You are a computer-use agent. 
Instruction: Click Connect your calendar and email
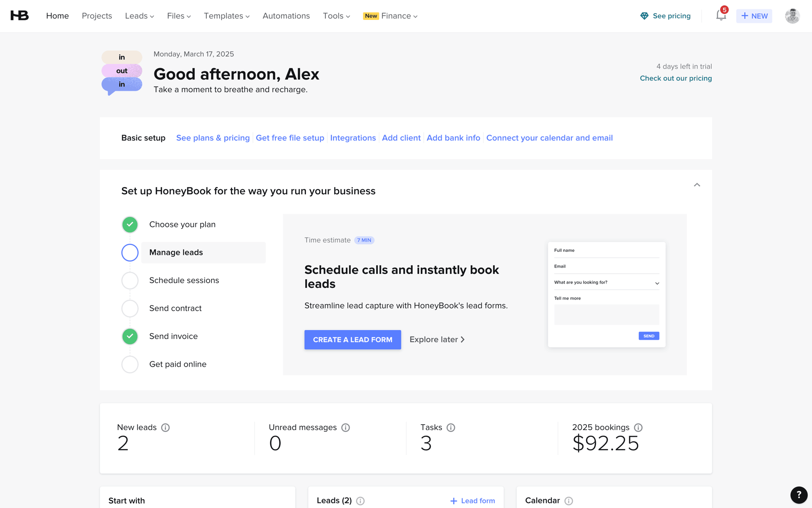point(549,138)
